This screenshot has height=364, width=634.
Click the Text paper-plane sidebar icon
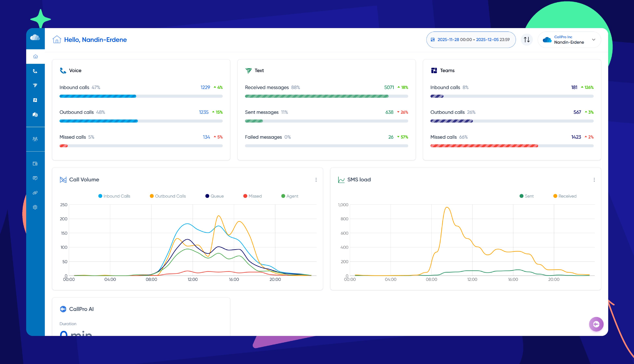35,86
